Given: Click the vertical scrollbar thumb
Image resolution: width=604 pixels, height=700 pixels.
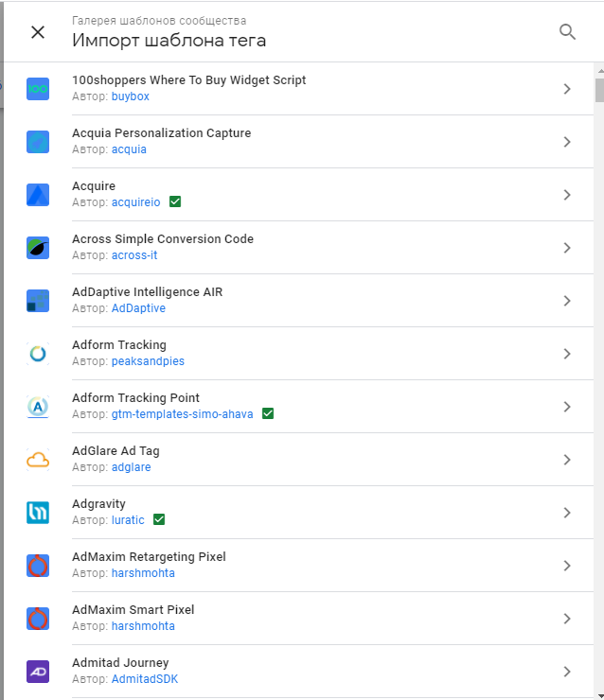Looking at the screenshot, I should (x=598, y=90).
